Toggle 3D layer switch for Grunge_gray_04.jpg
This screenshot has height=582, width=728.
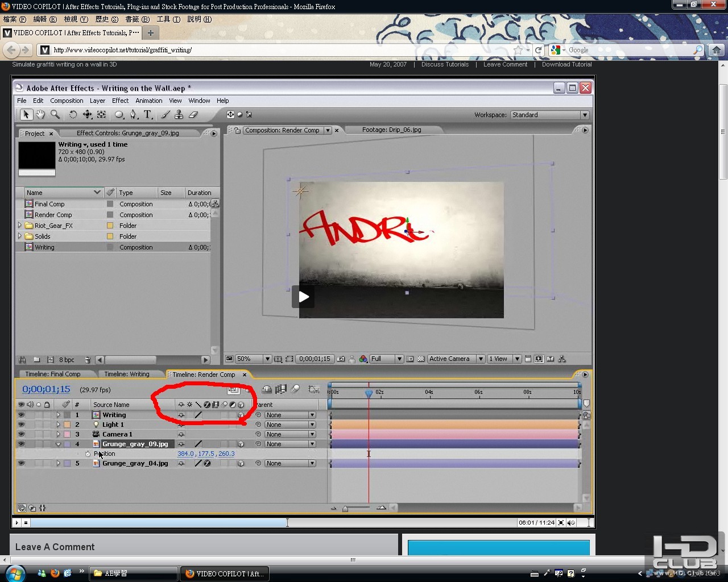(241, 463)
